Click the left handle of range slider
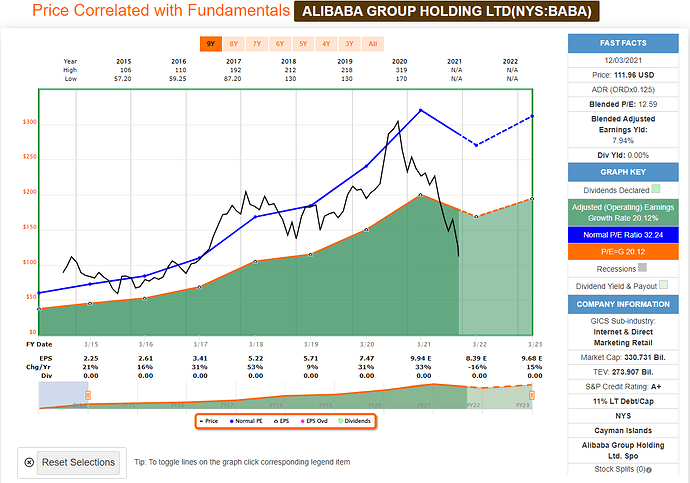 click(88, 395)
